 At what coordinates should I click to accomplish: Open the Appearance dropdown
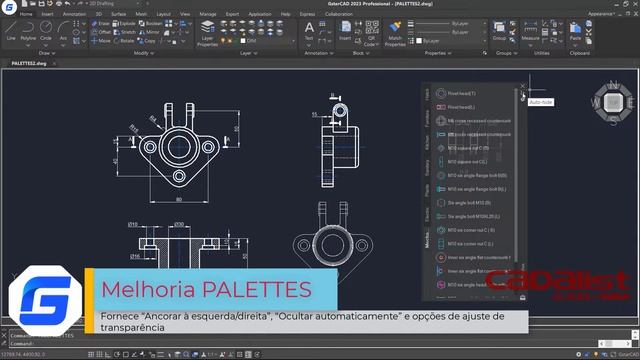601,14
